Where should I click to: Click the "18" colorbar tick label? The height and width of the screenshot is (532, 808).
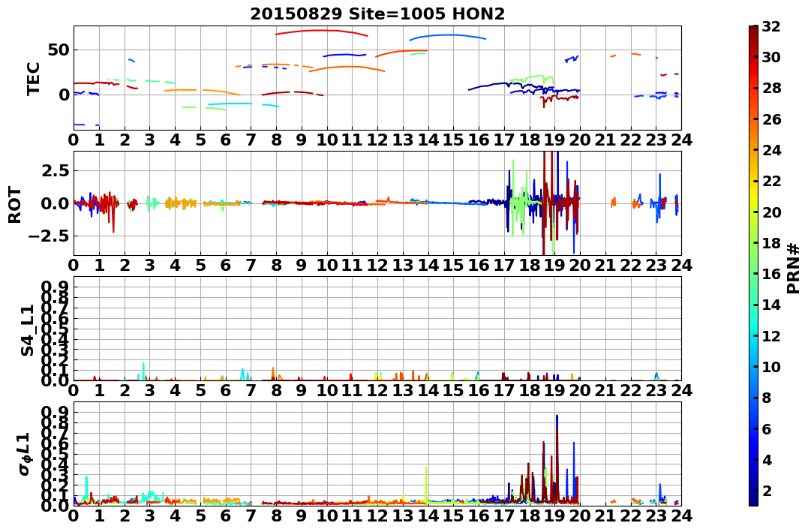[771, 243]
